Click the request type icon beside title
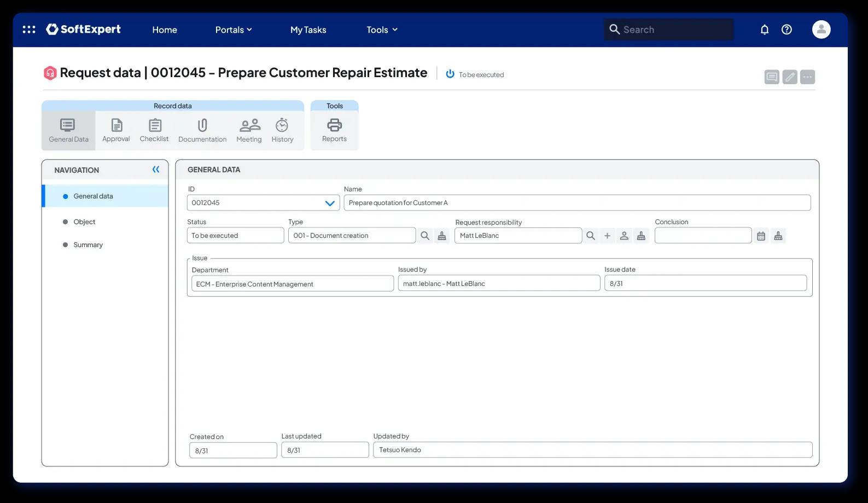 tap(50, 73)
